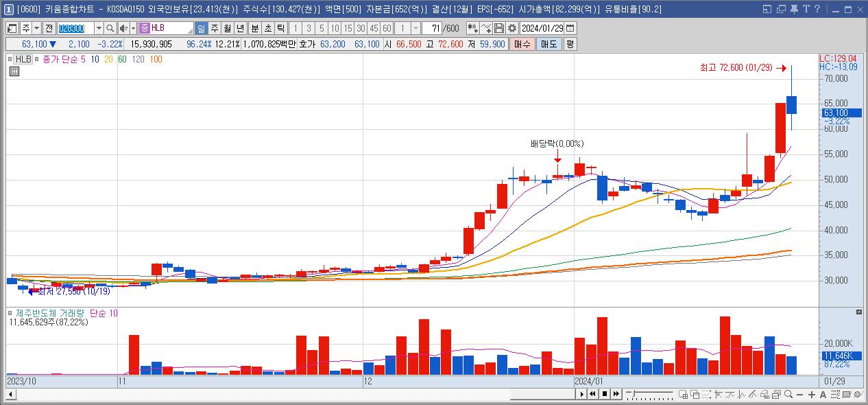868x405 pixels.
Task: Click the fast-forward button in replay controls
Action: coord(616,394)
